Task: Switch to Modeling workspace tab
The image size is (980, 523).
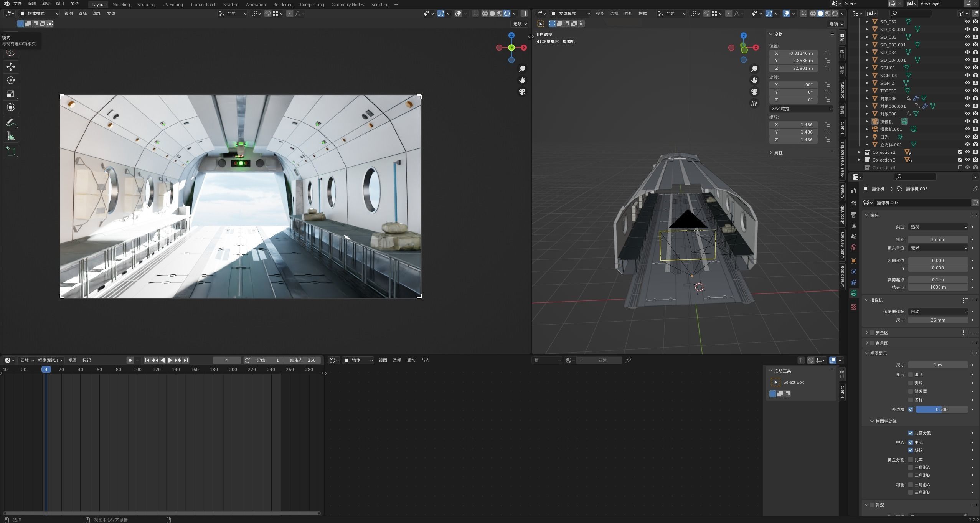Action: 121,5
